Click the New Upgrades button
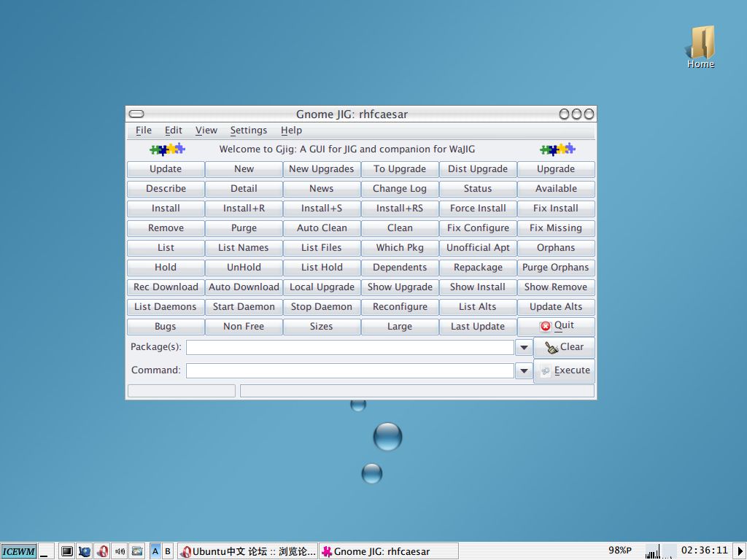 click(x=322, y=169)
